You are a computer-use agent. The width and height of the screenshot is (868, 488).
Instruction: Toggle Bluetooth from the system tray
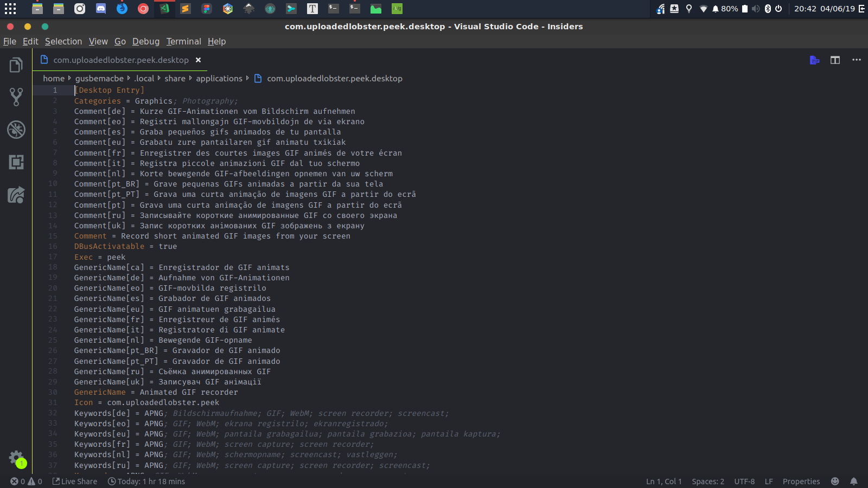768,9
